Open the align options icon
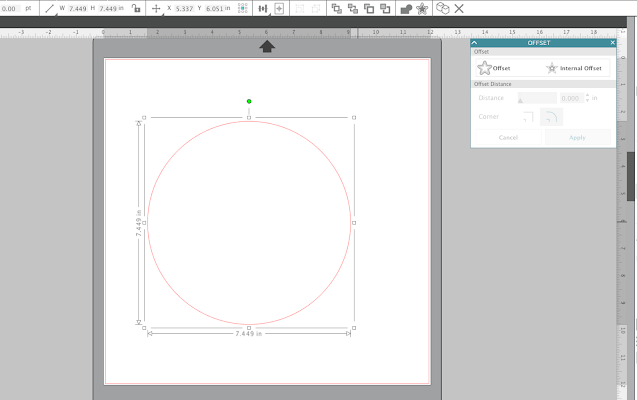The width and height of the screenshot is (637, 400). [x=263, y=9]
